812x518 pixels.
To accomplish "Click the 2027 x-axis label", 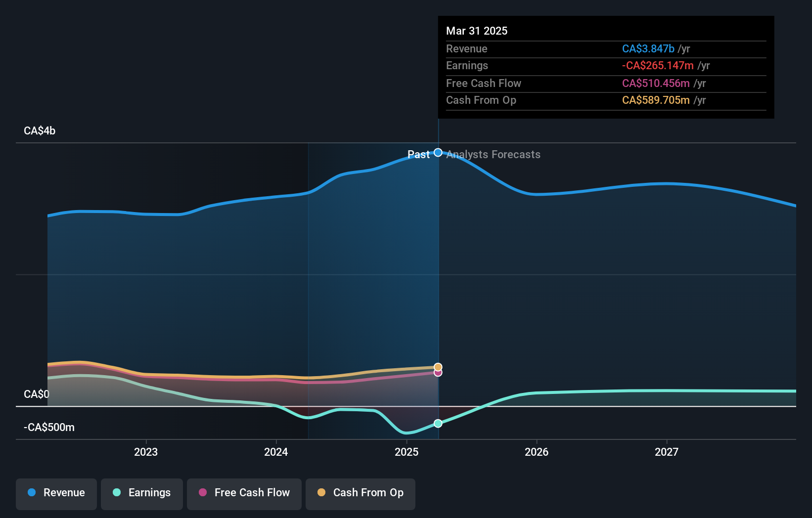I will [667, 452].
